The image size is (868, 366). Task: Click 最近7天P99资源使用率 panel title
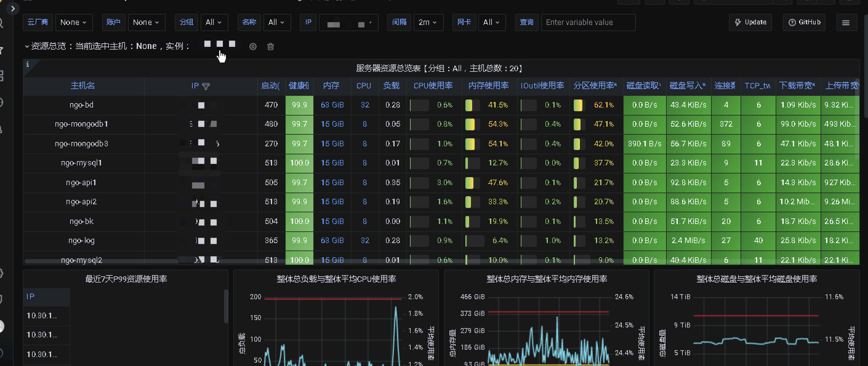pyautogui.click(x=126, y=279)
